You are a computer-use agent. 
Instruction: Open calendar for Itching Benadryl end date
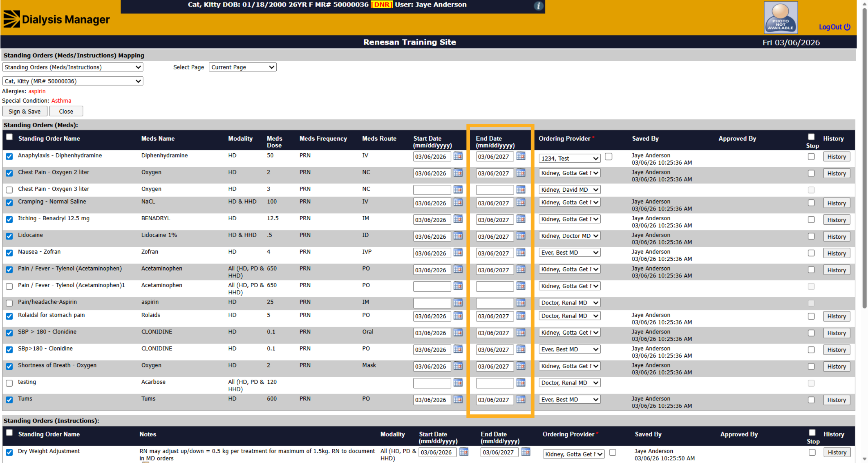coord(521,219)
